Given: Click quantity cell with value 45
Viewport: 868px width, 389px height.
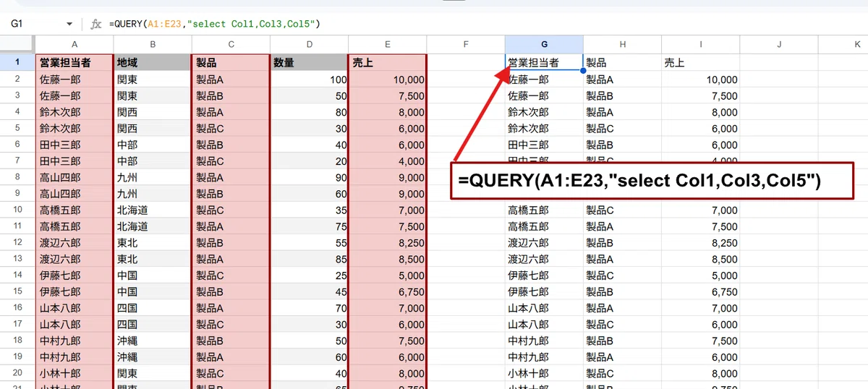Looking at the screenshot, I should coord(309,292).
